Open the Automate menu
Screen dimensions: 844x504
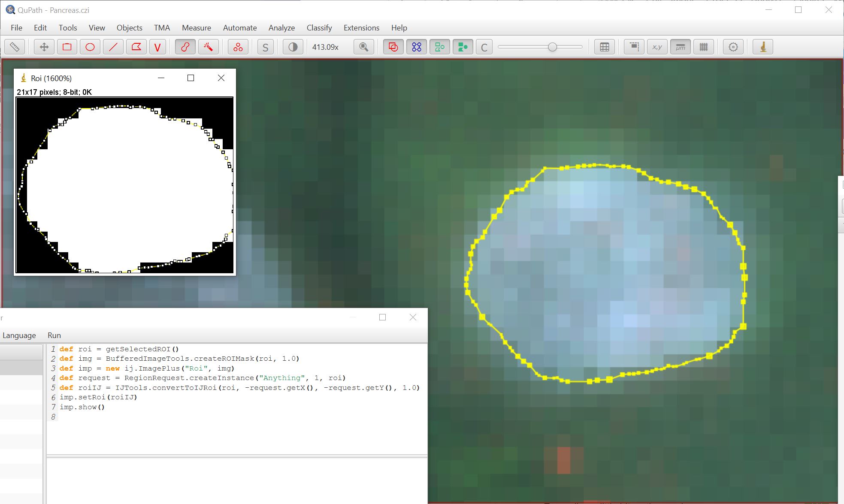click(x=240, y=27)
